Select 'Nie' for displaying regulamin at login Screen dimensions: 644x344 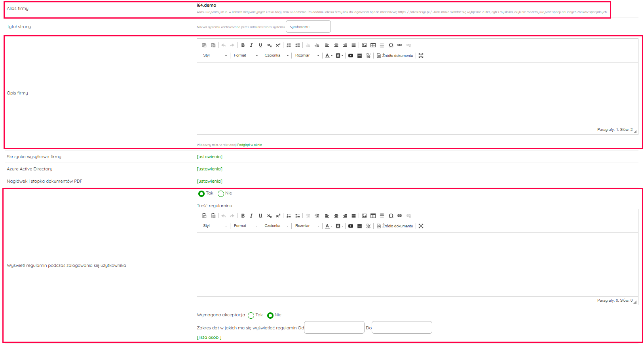coord(221,194)
